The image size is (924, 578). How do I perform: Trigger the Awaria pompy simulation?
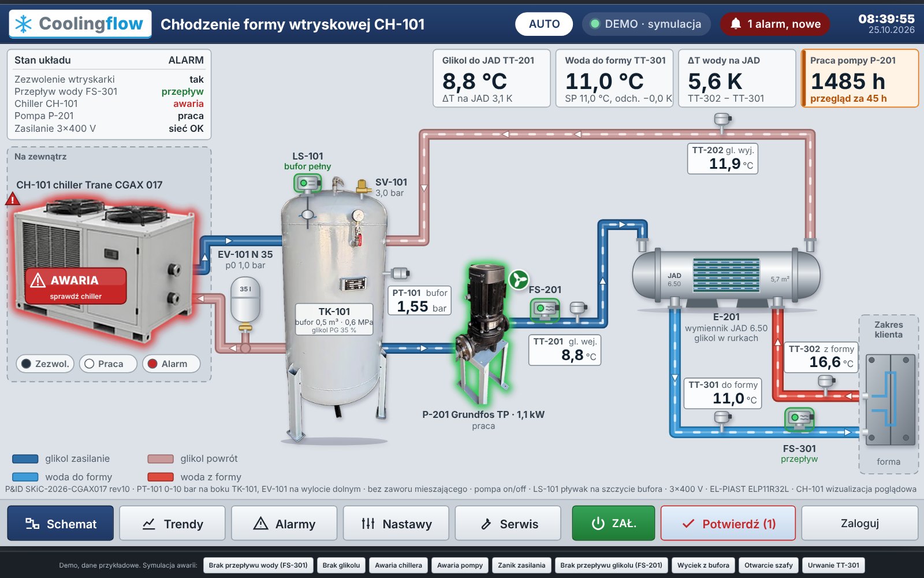point(460,565)
